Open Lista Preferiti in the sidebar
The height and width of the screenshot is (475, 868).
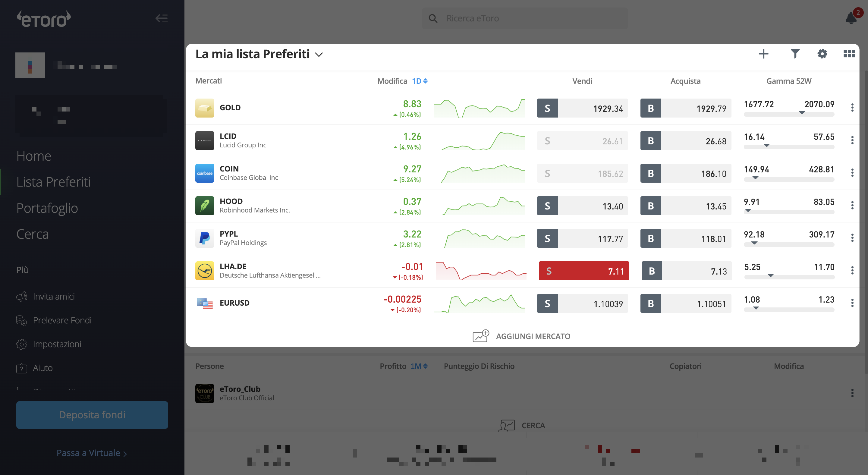[x=53, y=182]
